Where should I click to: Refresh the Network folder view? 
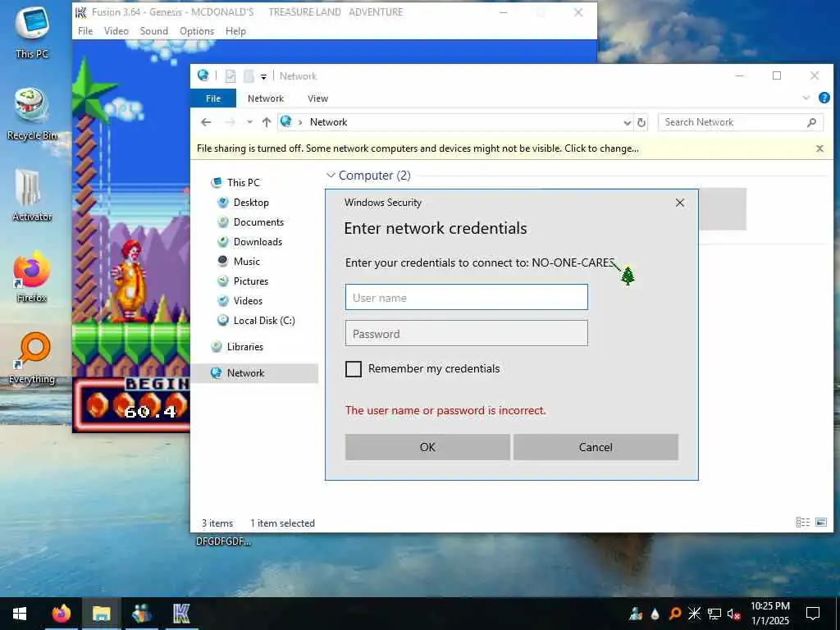[641, 122]
